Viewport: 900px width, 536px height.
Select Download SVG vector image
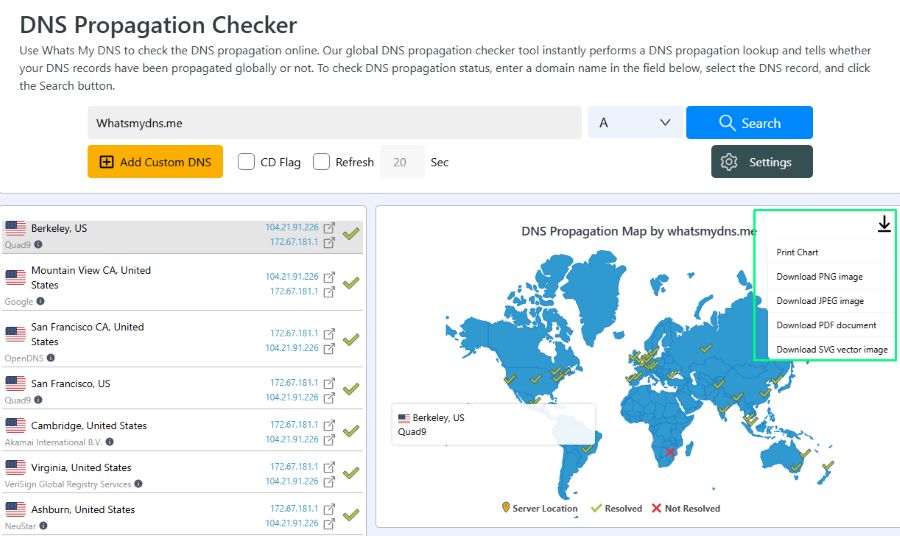tap(831, 349)
